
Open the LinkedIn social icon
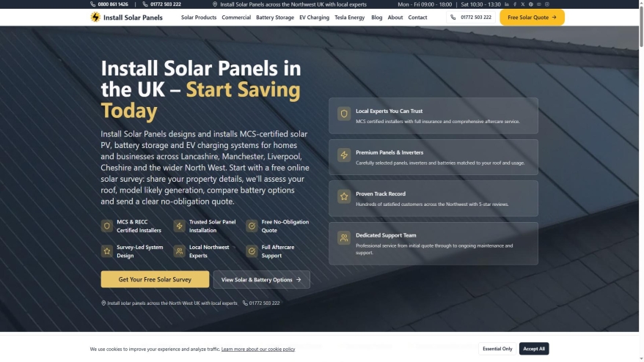pos(506,4)
